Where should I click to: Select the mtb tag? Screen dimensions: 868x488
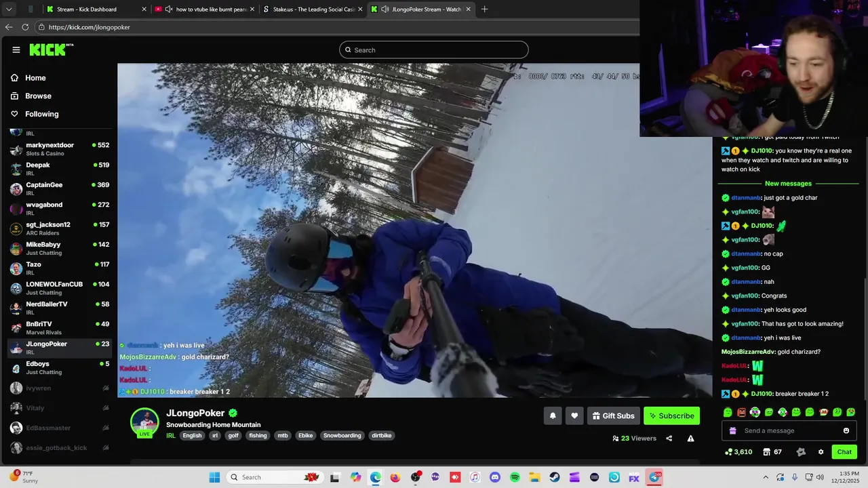pyautogui.click(x=283, y=436)
